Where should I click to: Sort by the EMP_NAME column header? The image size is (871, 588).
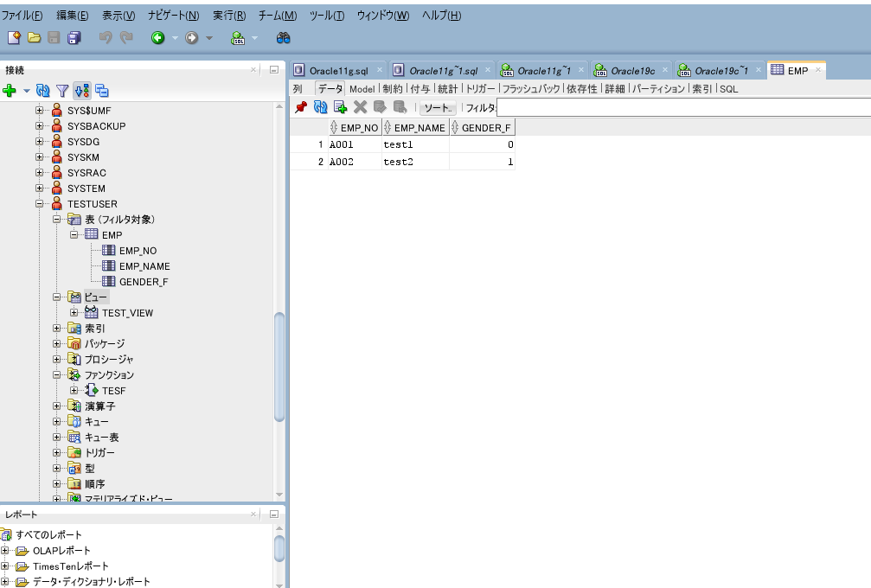tap(415, 128)
